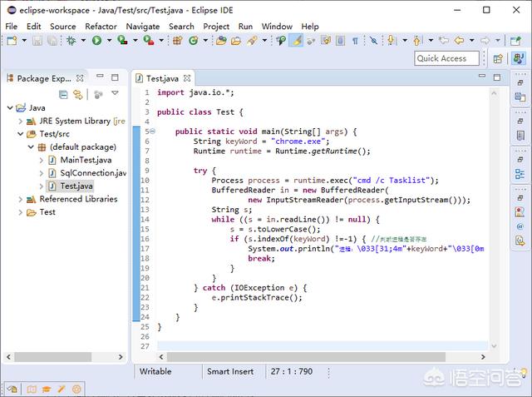Open dropdown arrow next to New icon

tap(24, 41)
